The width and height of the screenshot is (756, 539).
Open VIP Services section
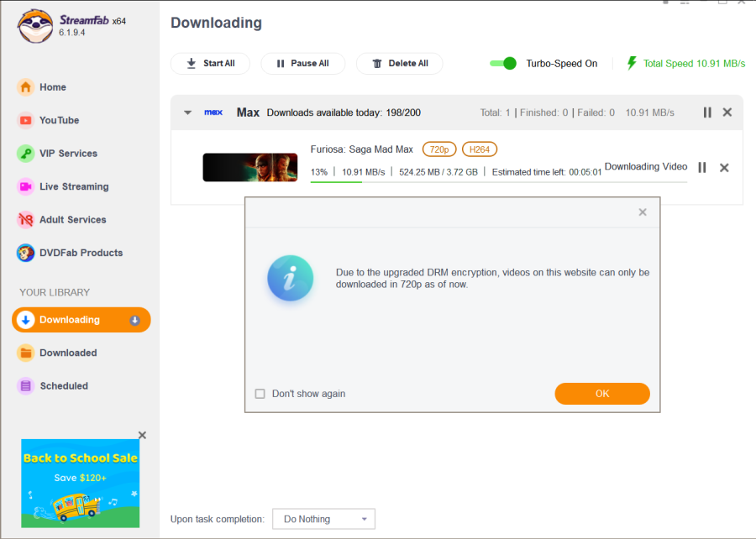click(x=69, y=154)
